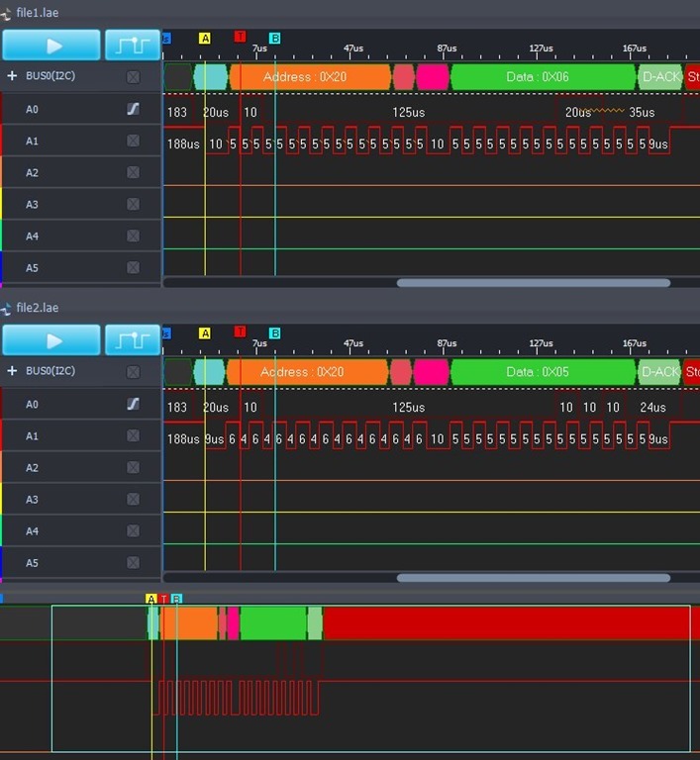This screenshot has height=760, width=700.
Task: Toggle A1 trigger condition box in file1.lae
Action: click(133, 142)
